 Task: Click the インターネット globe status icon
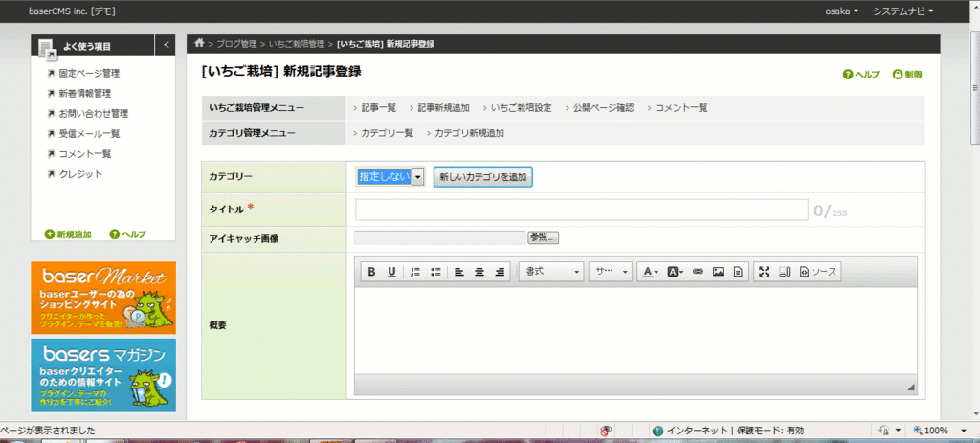[x=657, y=431]
